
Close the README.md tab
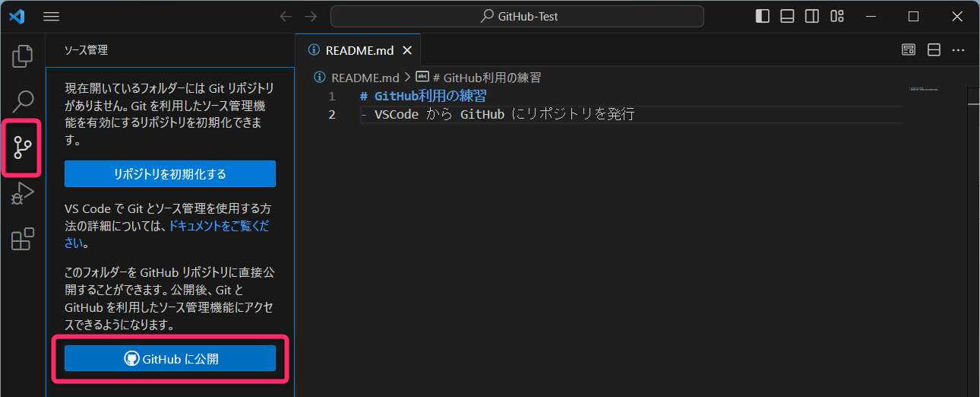tap(407, 51)
